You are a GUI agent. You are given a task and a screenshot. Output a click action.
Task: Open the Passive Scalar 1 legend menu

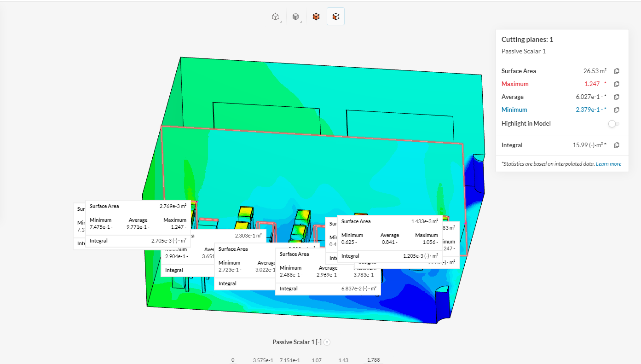[x=327, y=342]
